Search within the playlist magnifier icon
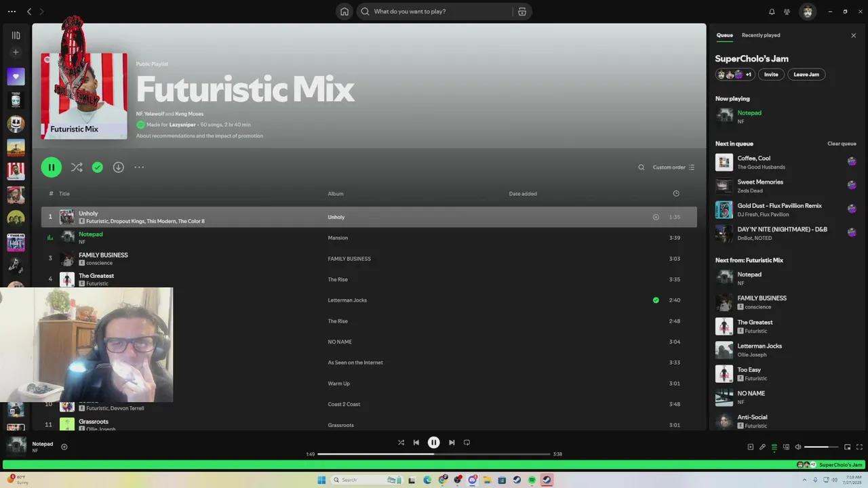Screen dimensions: 868x488 coord(642,167)
